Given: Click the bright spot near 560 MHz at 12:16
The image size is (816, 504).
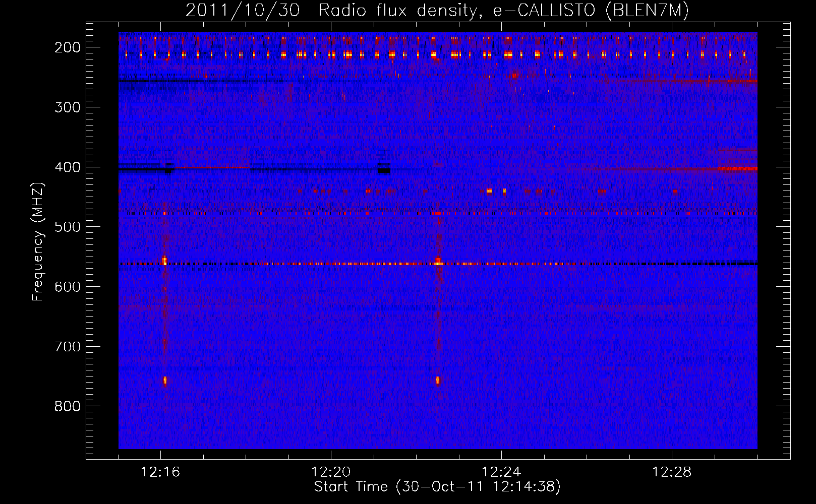Looking at the screenshot, I should (x=164, y=261).
